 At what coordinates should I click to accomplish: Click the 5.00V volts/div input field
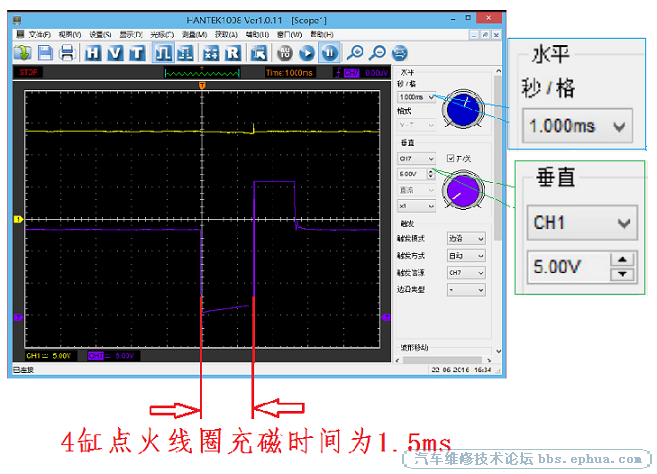click(412, 174)
